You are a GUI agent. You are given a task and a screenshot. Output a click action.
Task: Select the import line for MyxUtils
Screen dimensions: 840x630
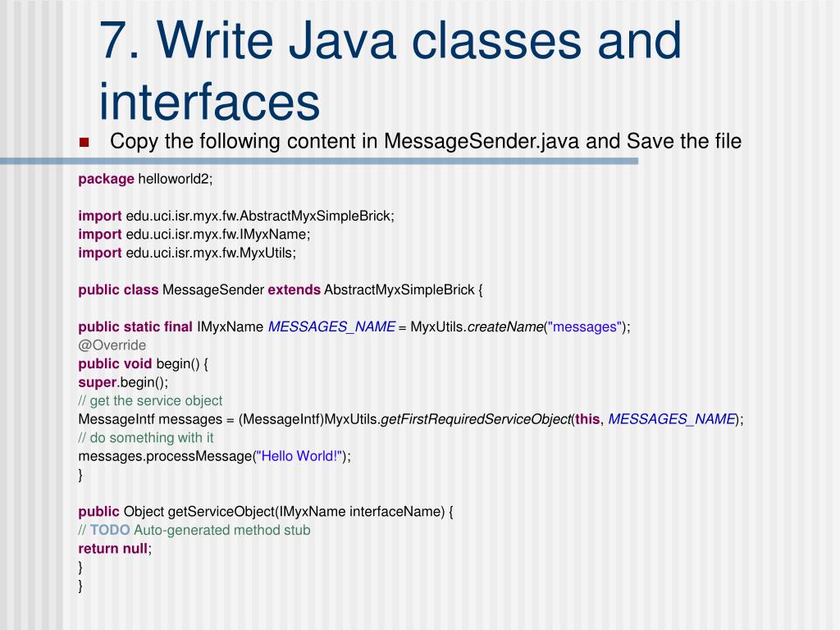point(187,253)
